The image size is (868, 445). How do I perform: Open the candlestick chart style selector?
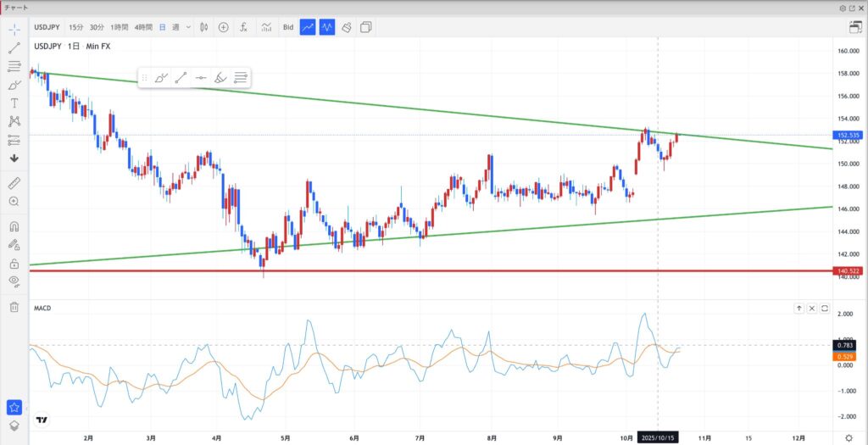pyautogui.click(x=204, y=27)
